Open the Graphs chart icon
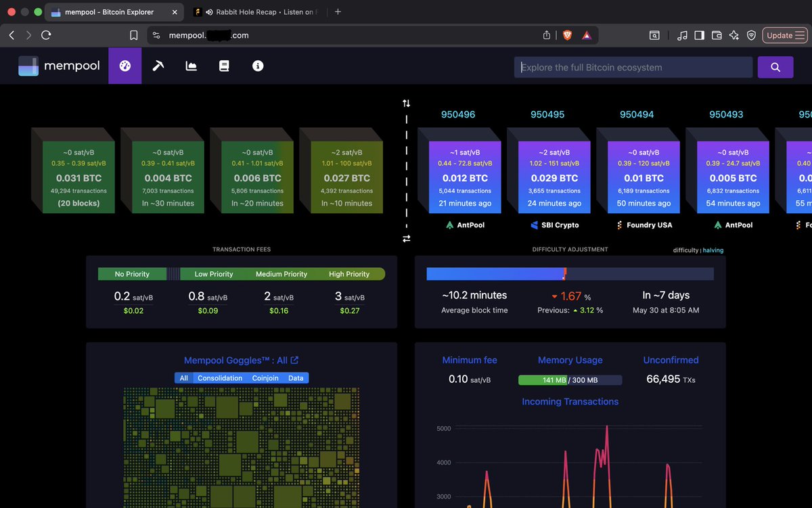Screen dimensions: 812x508 pyautogui.click(x=191, y=66)
